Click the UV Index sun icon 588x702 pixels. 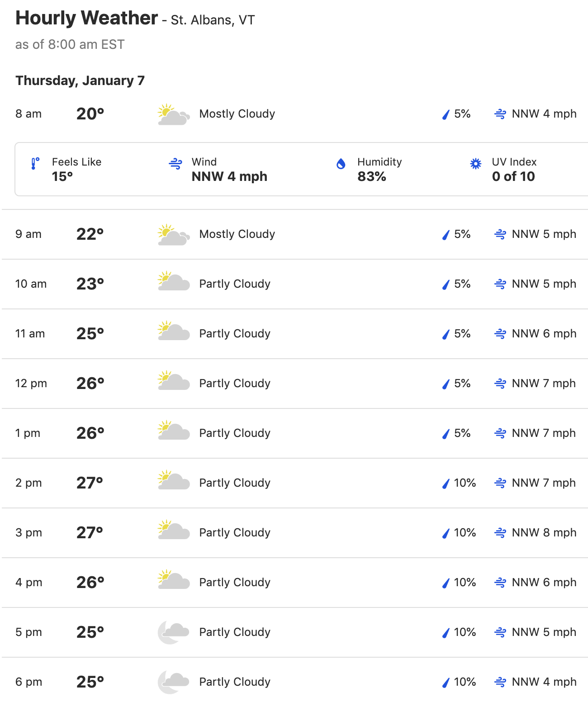475,163
